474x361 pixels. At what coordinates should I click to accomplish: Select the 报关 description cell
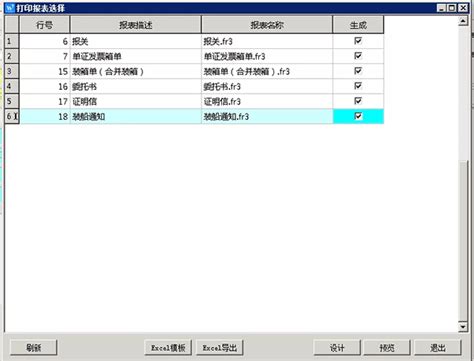click(x=136, y=41)
